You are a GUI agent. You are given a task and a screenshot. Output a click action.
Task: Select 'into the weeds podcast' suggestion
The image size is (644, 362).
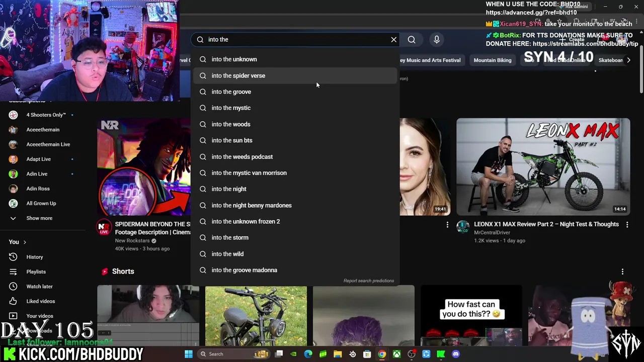[x=295, y=156]
